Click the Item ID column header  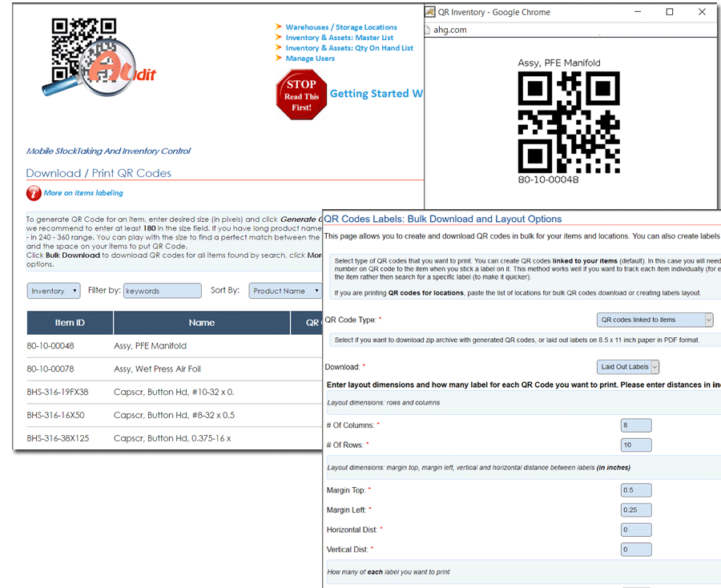pyautogui.click(x=70, y=323)
